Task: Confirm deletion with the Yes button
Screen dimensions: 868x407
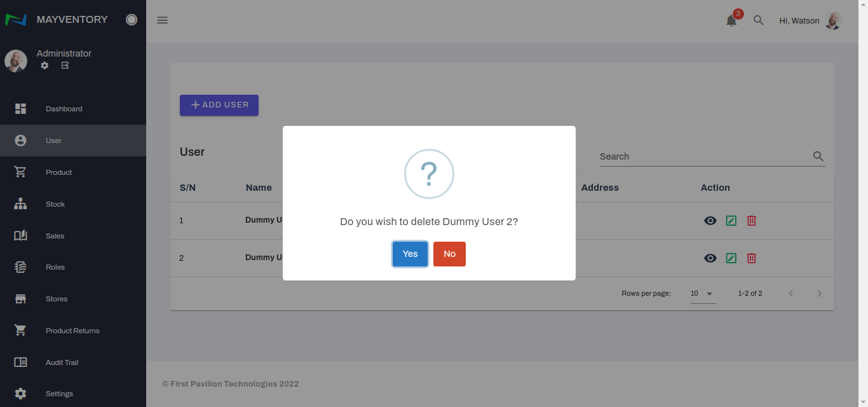Action: (410, 254)
